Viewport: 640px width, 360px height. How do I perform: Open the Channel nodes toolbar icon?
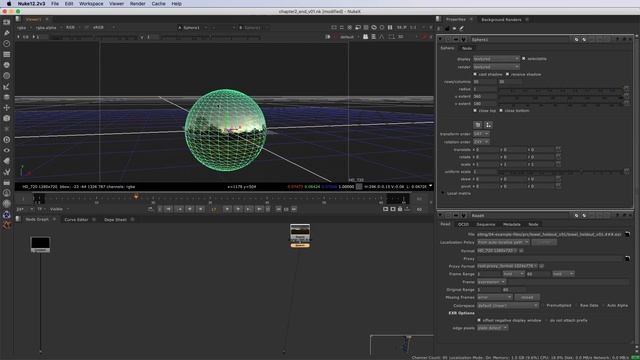(7, 54)
